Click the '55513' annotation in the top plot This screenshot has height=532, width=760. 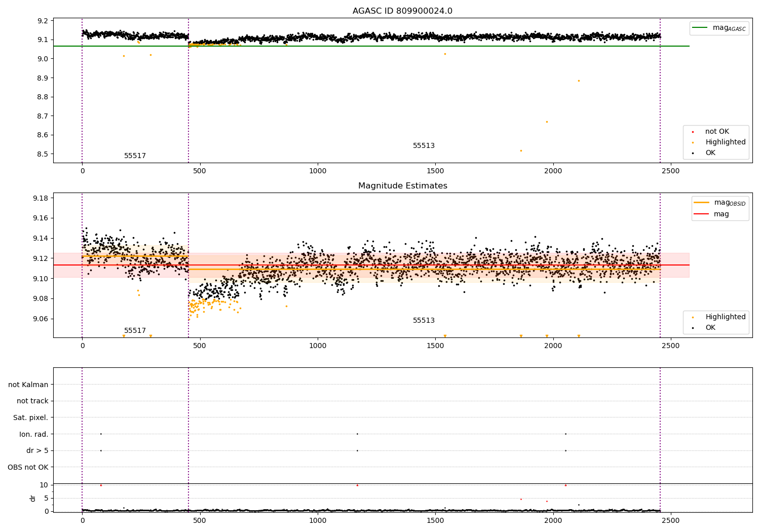424,146
